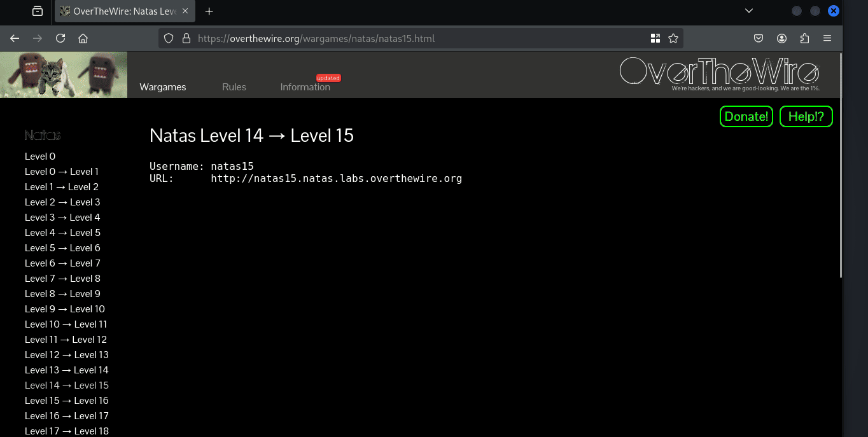Click the forward navigation arrow
This screenshot has width=868, height=437.
click(x=38, y=38)
